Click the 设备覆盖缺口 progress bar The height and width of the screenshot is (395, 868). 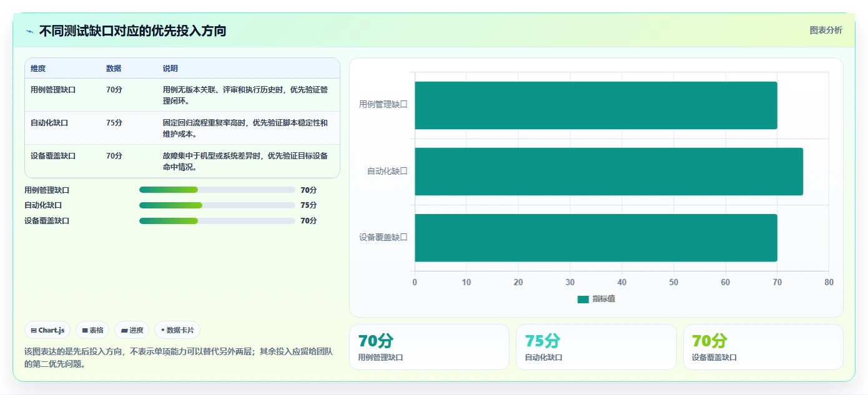click(x=217, y=221)
